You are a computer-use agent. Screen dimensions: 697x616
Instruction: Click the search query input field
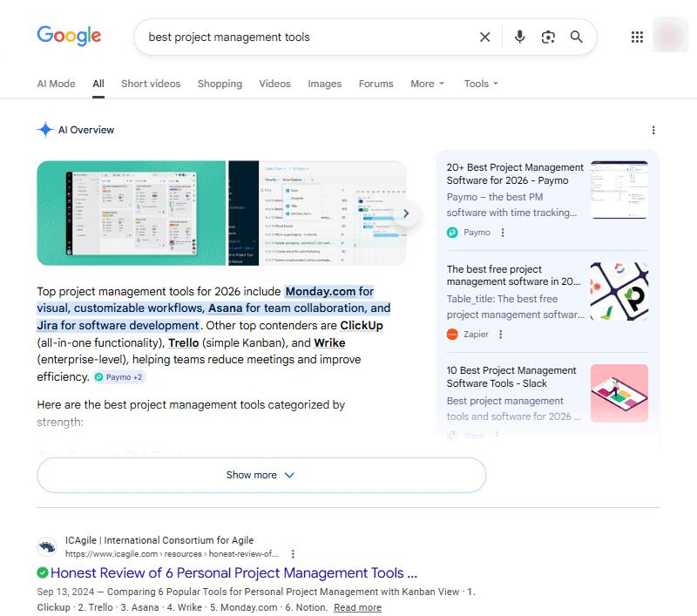tap(305, 37)
